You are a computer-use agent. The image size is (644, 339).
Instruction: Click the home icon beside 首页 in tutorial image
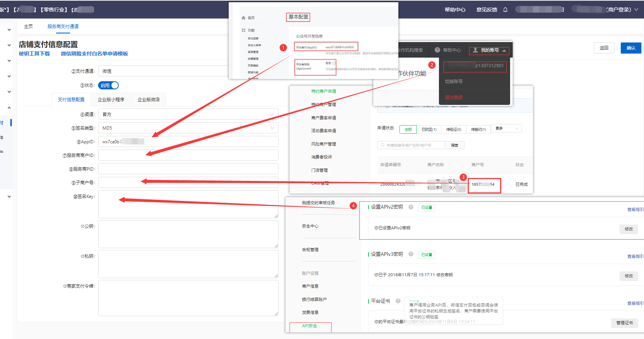tap(243, 18)
